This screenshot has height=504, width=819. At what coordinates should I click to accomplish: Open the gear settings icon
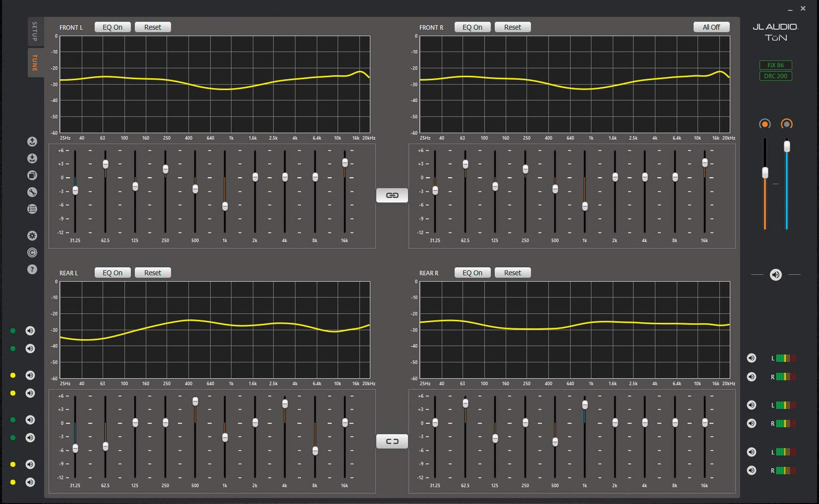(x=32, y=236)
